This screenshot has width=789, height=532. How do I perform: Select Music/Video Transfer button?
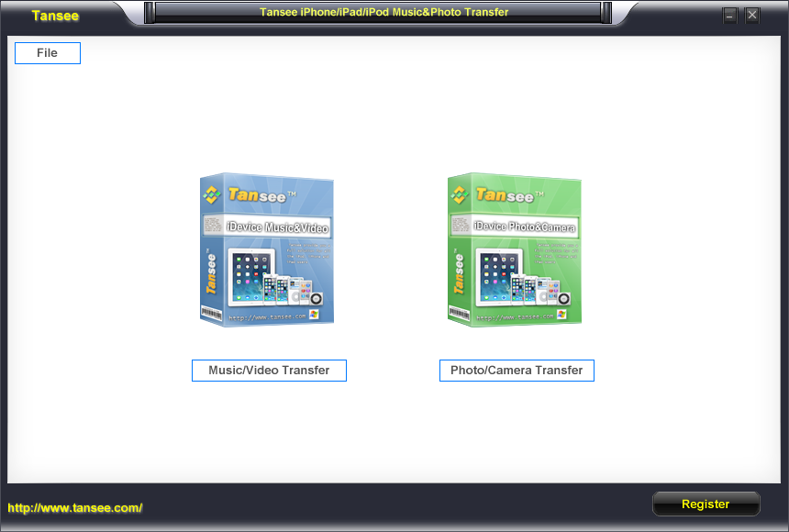coord(269,371)
